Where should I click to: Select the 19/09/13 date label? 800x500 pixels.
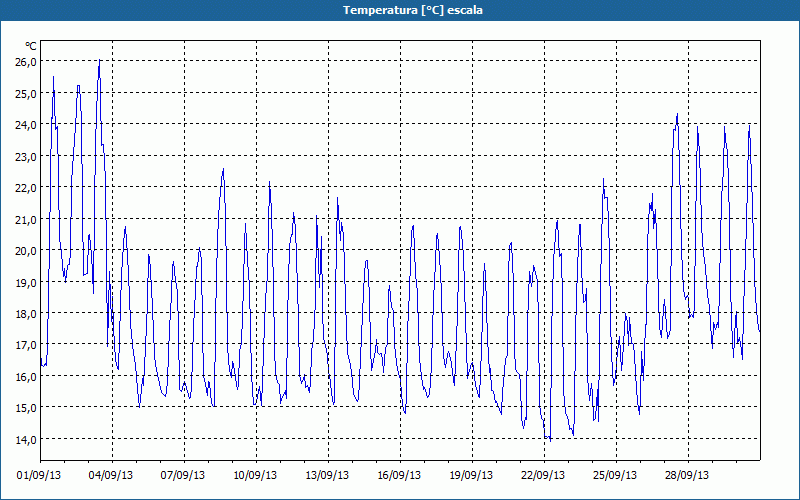tap(471, 476)
